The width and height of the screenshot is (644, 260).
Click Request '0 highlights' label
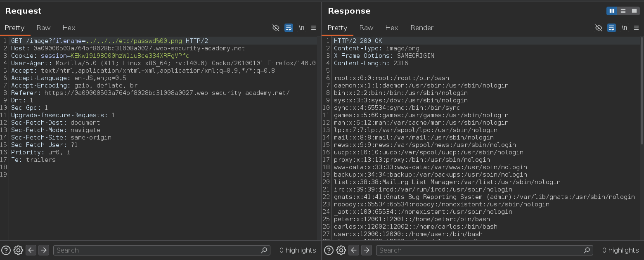click(x=298, y=250)
